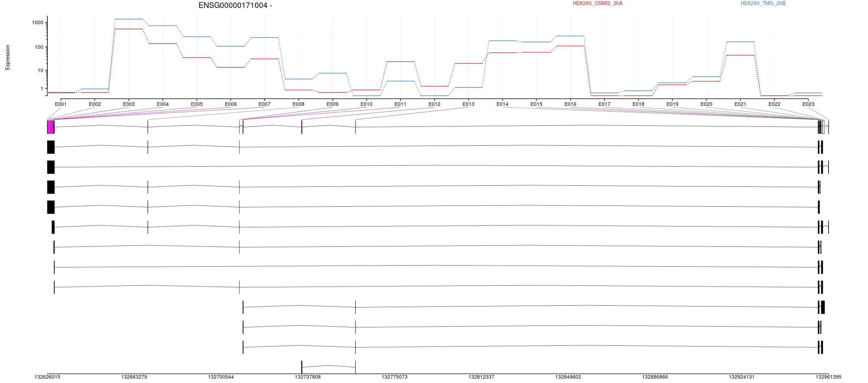Click exon label E004
The image size is (868, 383).
click(x=163, y=104)
